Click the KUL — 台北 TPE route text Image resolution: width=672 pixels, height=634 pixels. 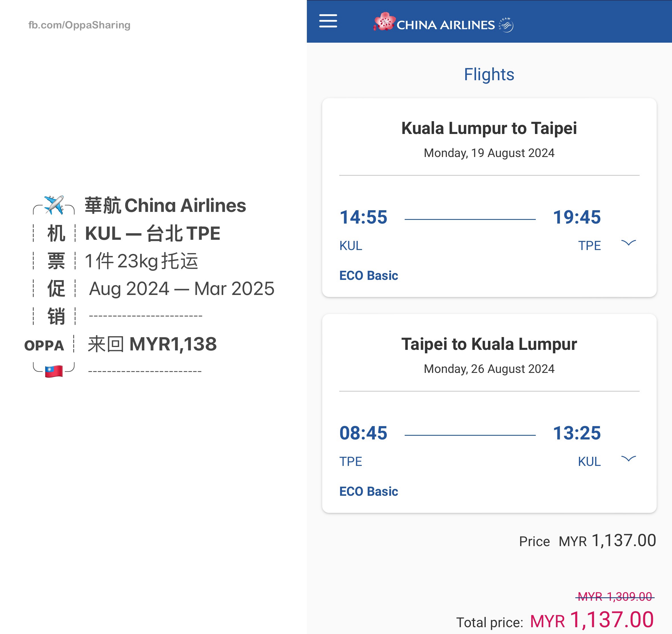152,233
